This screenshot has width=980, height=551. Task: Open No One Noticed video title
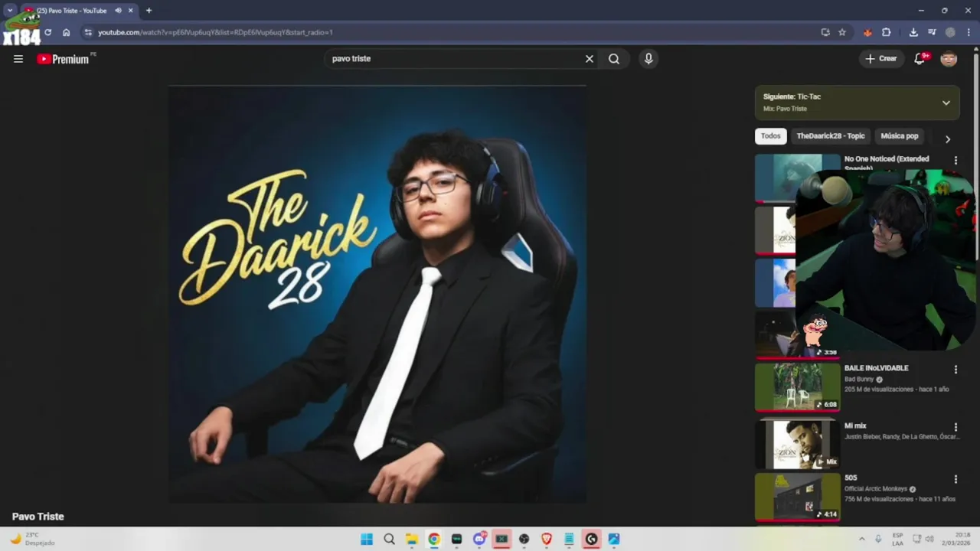pos(887,159)
